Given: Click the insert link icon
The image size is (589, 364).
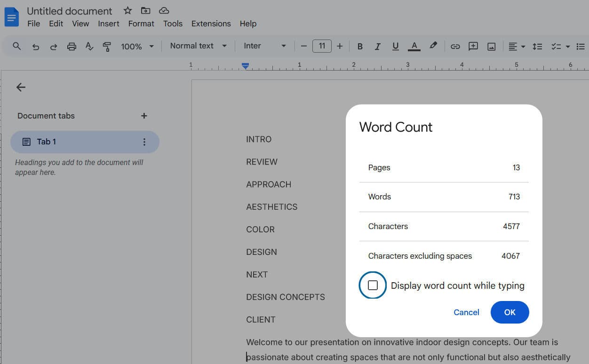Looking at the screenshot, I should pos(455,46).
